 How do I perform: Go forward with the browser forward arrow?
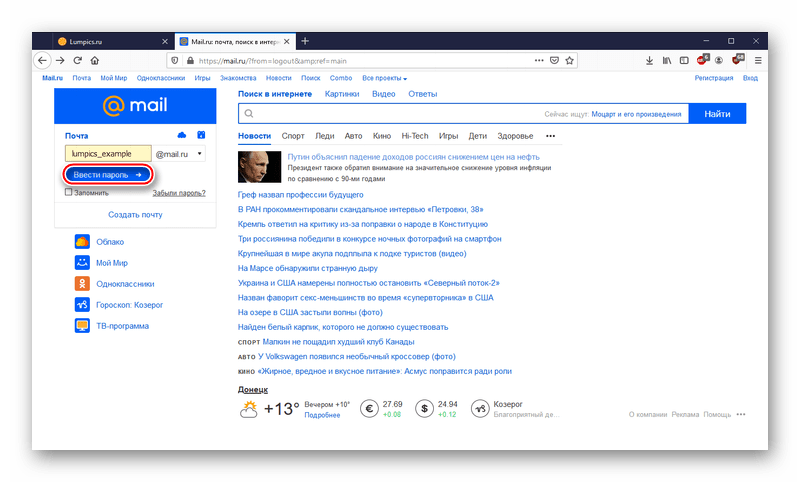pyautogui.click(x=60, y=61)
